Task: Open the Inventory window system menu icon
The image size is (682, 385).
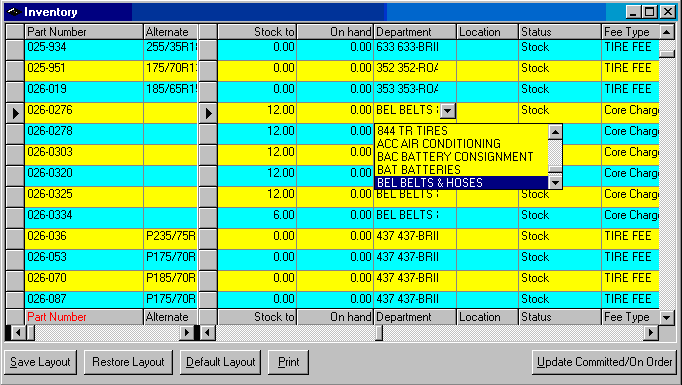Action: click(13, 12)
